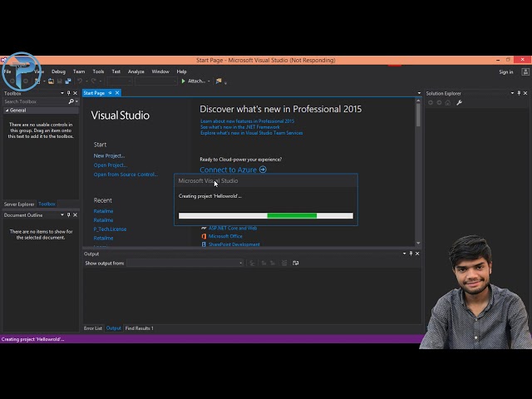Click the Clear All output icon
This screenshot has width=532, height=399.
[284, 263]
